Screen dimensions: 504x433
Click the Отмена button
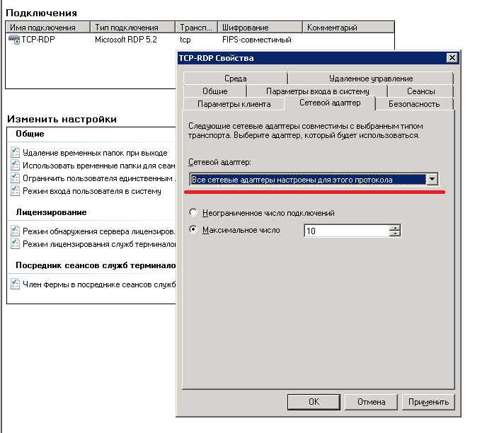pyautogui.click(x=371, y=402)
